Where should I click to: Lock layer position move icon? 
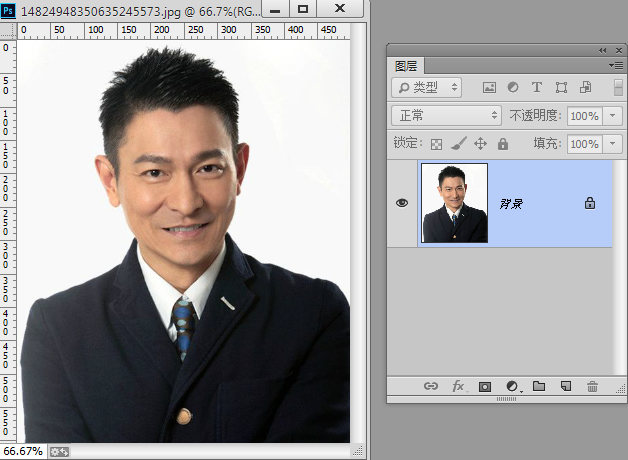click(480, 144)
